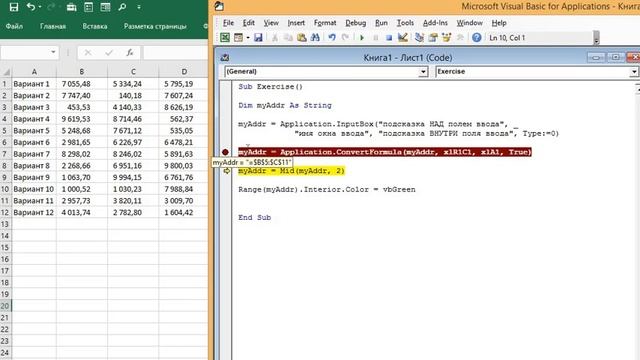Select cell with value 9 994,15
Image resolution: width=640 pixels, height=360 pixels.
pos(133,178)
